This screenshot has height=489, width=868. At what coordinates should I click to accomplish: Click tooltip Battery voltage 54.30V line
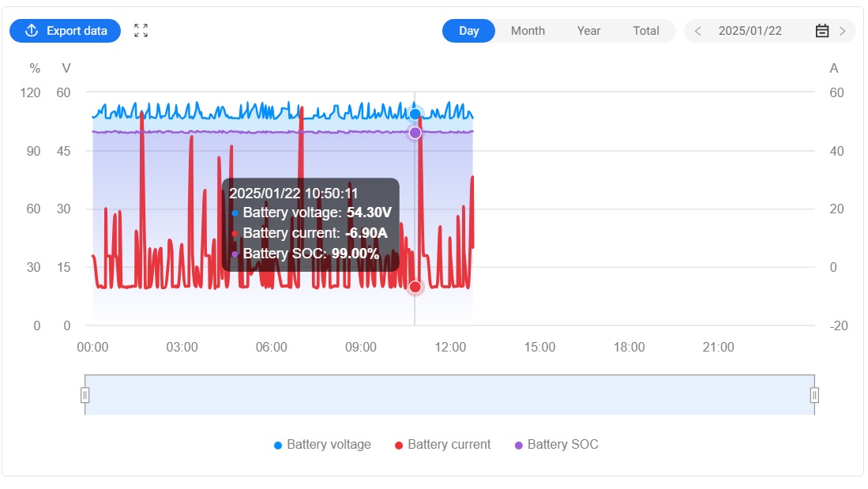[311, 213]
